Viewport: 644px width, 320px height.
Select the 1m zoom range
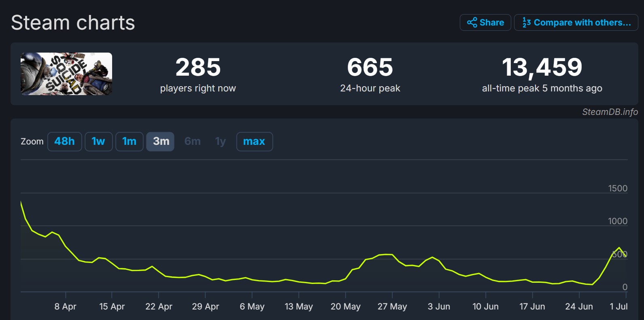tap(129, 142)
